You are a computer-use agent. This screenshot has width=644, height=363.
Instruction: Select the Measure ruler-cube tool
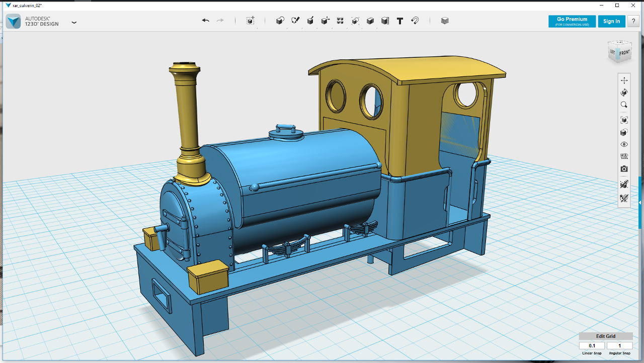coord(385,21)
